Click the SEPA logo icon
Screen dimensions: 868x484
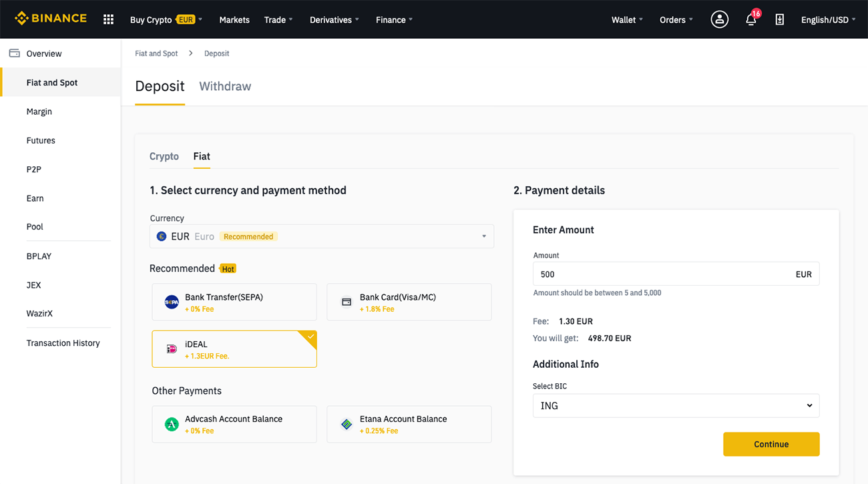[x=172, y=302]
